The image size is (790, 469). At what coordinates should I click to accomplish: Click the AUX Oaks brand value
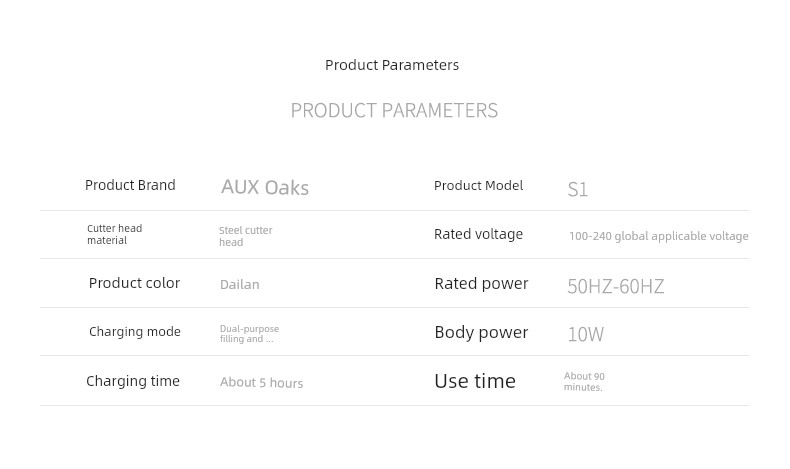265,187
